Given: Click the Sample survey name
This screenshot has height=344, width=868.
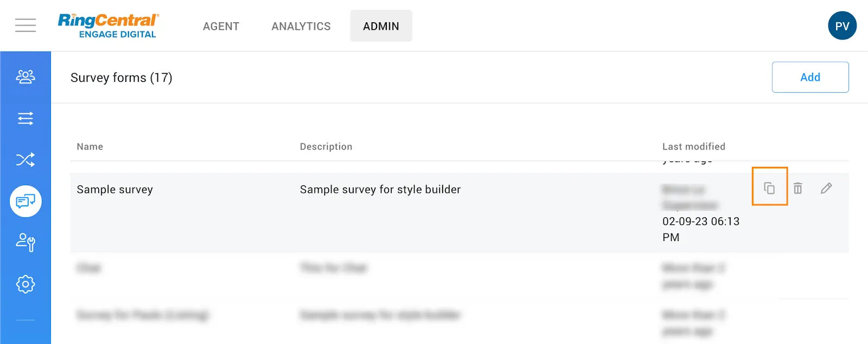Looking at the screenshot, I should (115, 190).
